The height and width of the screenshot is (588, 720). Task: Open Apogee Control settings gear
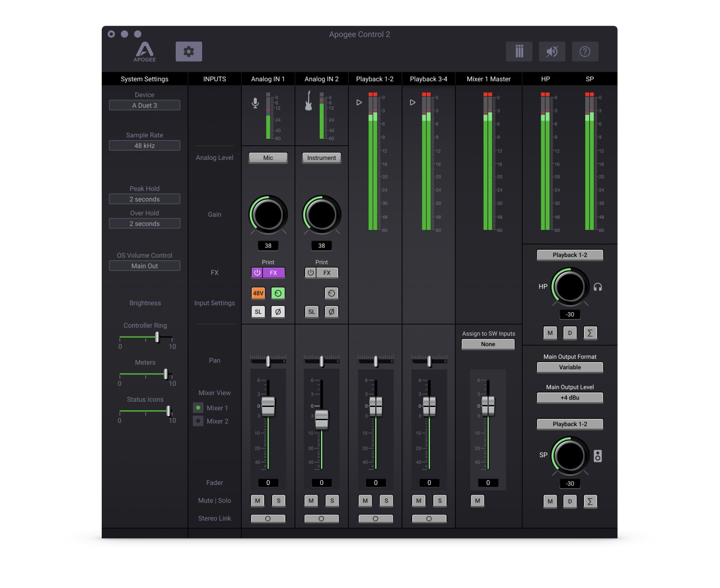(189, 51)
